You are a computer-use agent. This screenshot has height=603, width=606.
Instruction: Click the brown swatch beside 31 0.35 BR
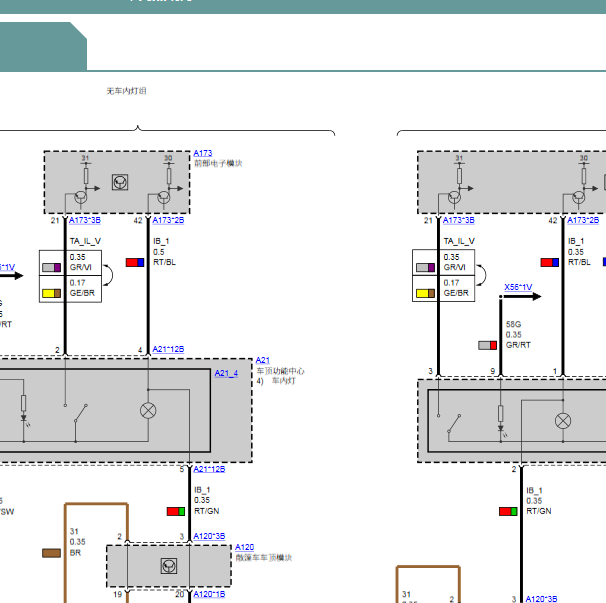[x=51, y=553]
